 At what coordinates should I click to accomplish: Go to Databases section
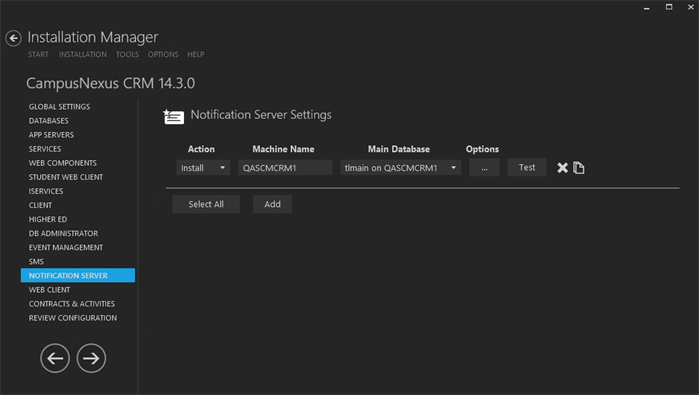(x=49, y=121)
